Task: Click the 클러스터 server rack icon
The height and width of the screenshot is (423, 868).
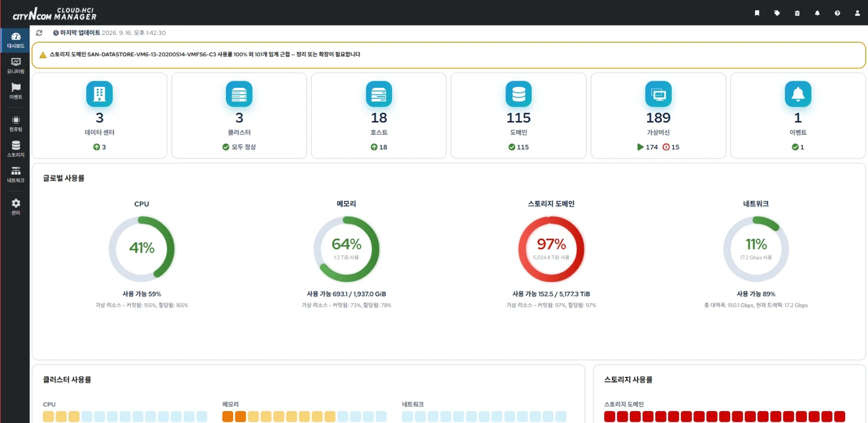Action: point(239,94)
